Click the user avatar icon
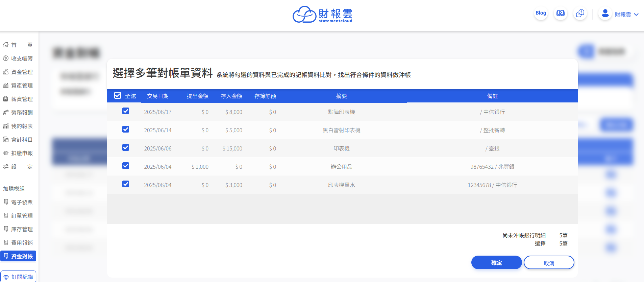This screenshot has height=282, width=644. (x=605, y=14)
